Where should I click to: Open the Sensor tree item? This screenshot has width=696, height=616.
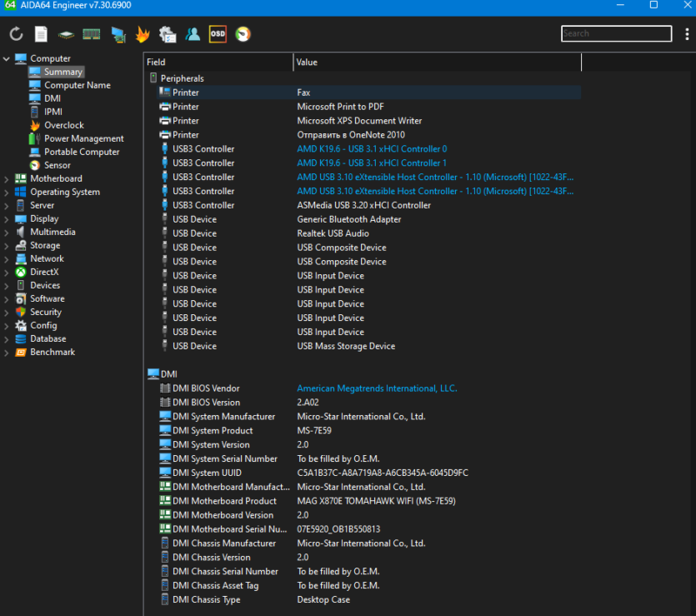pyautogui.click(x=58, y=165)
